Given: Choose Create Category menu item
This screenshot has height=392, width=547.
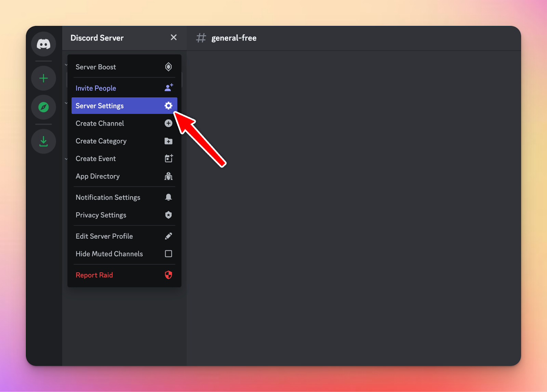Looking at the screenshot, I should [124, 141].
